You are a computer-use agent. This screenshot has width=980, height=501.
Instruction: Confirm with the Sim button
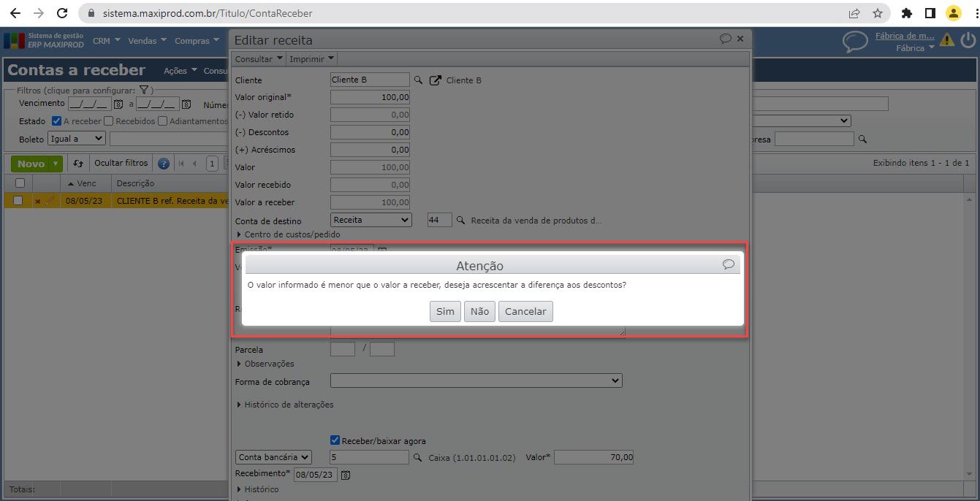pos(445,311)
